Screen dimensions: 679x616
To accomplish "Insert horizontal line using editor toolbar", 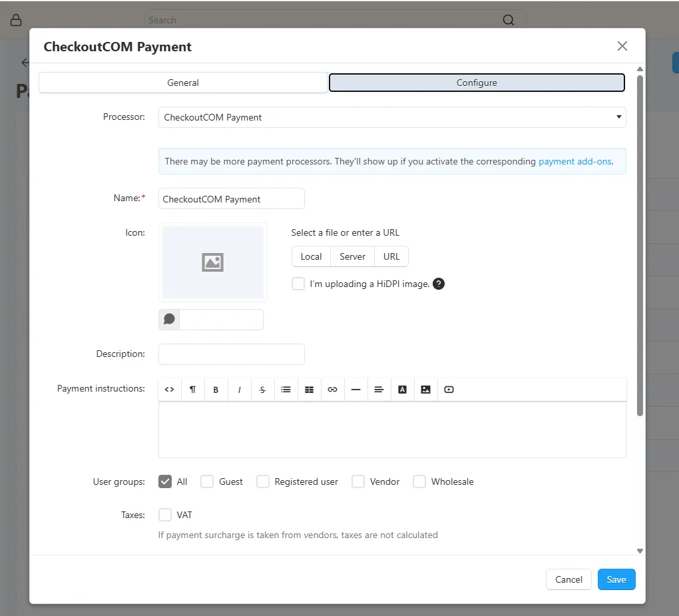I will (x=356, y=390).
